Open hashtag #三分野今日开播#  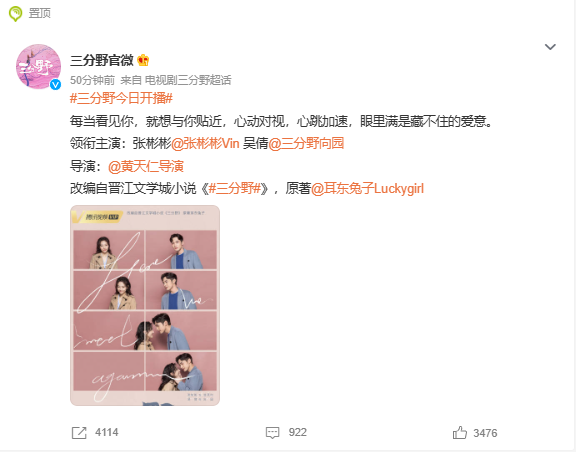121,98
